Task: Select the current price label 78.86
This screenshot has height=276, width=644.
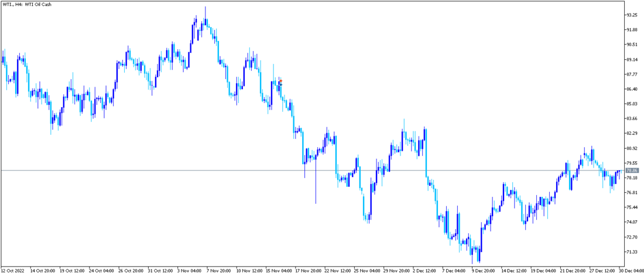Action: tap(632, 171)
